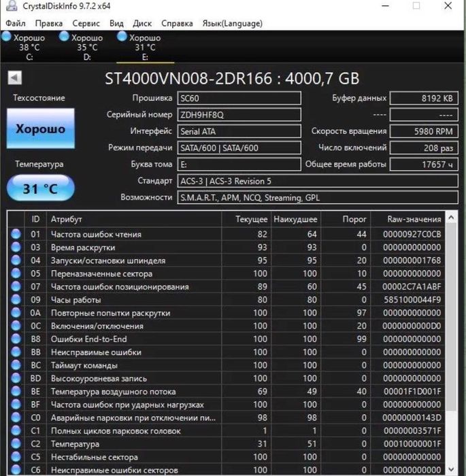Click status orb for attribute 07
This screenshot has width=466, height=476.
[16, 286]
